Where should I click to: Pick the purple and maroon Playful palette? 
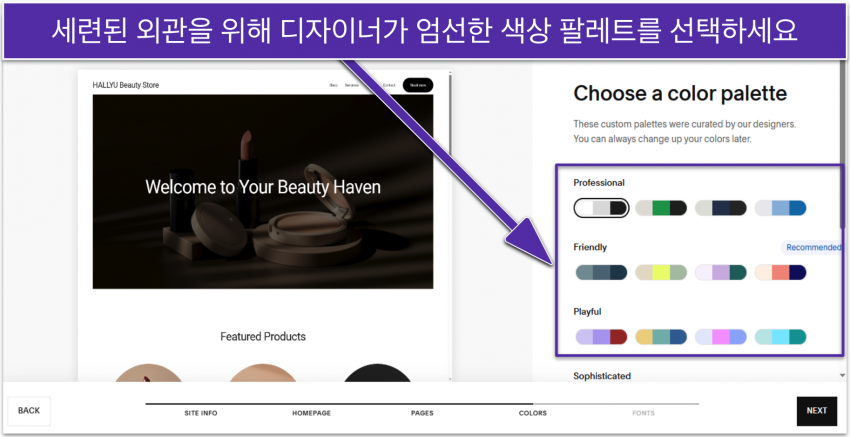tap(601, 337)
